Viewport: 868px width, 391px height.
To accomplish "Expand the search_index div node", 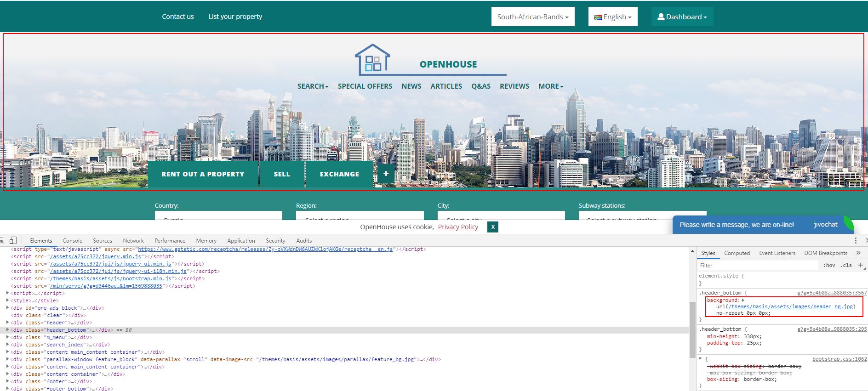I will tap(8, 345).
